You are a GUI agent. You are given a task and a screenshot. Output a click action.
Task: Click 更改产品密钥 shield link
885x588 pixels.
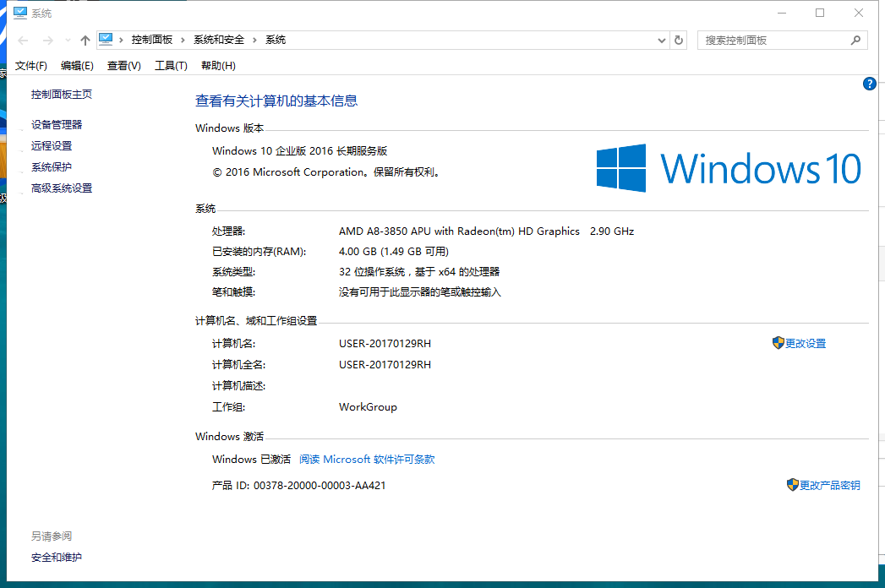tap(823, 485)
